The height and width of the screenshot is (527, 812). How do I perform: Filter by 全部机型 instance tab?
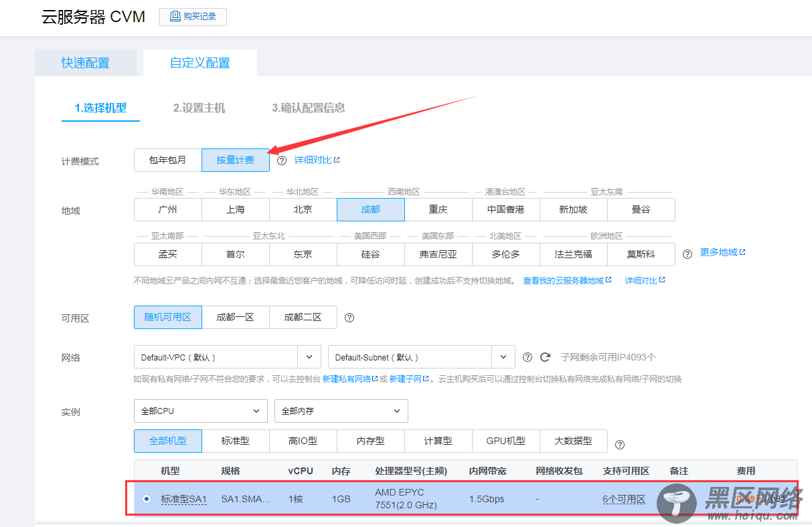[x=168, y=441]
